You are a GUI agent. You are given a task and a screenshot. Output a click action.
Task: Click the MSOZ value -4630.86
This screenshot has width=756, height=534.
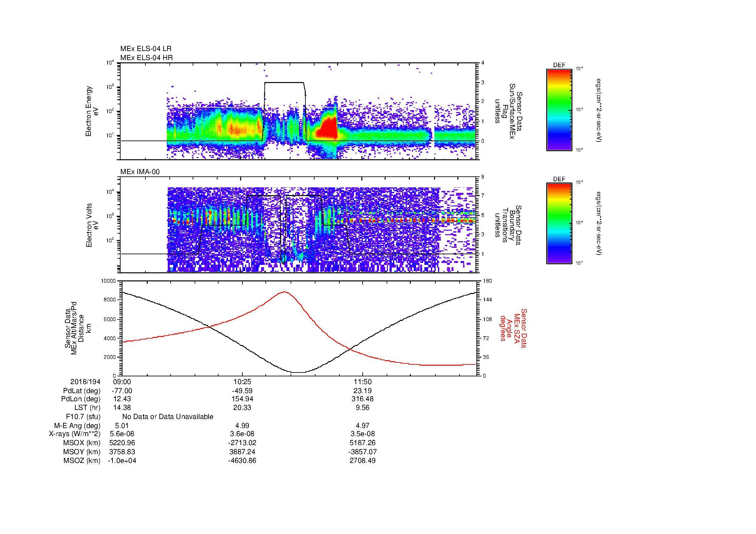(242, 461)
